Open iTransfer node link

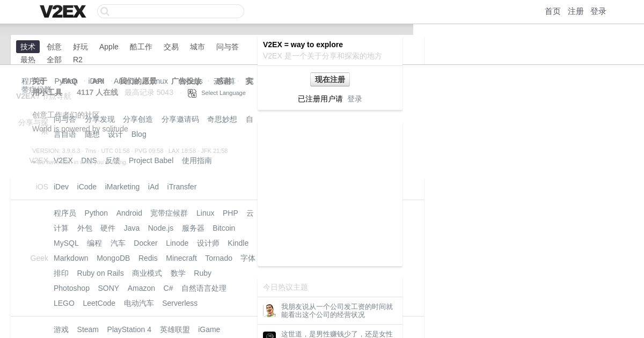click(x=182, y=187)
